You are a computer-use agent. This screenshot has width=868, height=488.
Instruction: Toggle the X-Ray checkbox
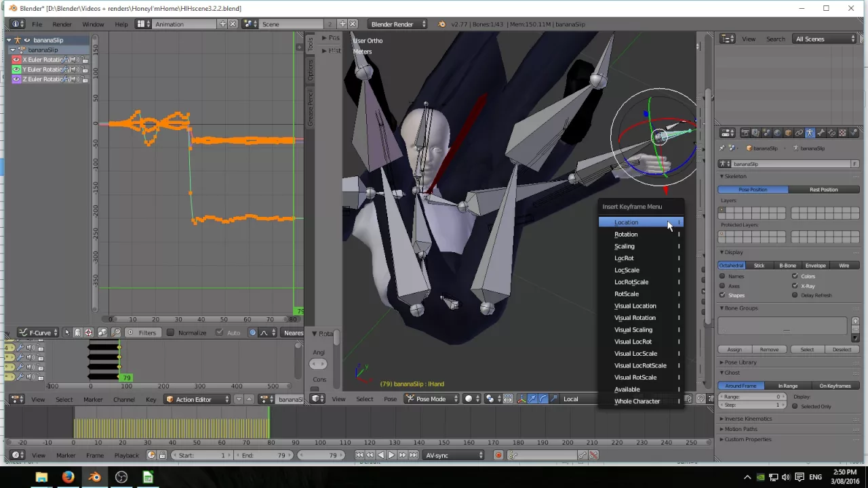pos(795,286)
